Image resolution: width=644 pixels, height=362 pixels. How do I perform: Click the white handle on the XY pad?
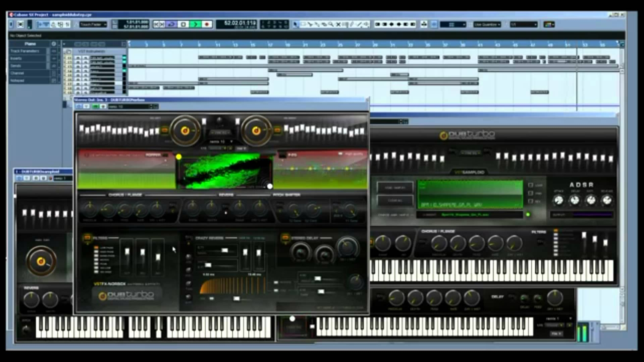click(x=270, y=186)
